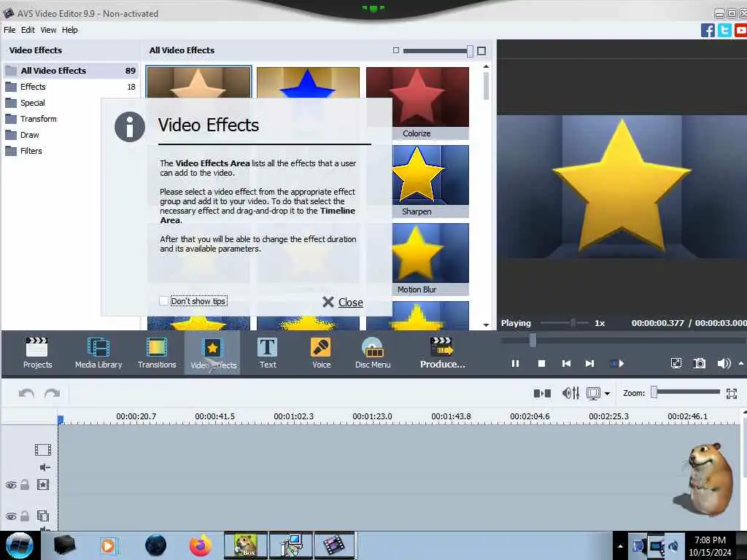
Task: Click the zoom-to-fit timeline icon
Action: 732,393
